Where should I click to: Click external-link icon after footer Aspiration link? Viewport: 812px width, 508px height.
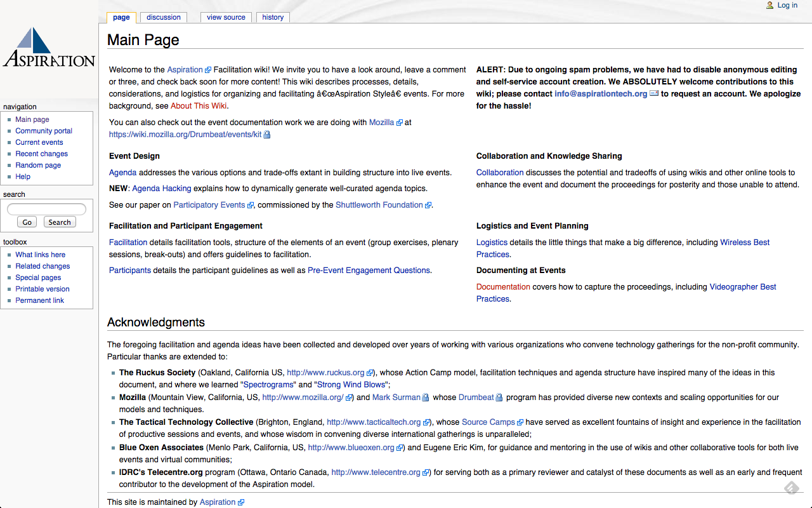pos(241,502)
